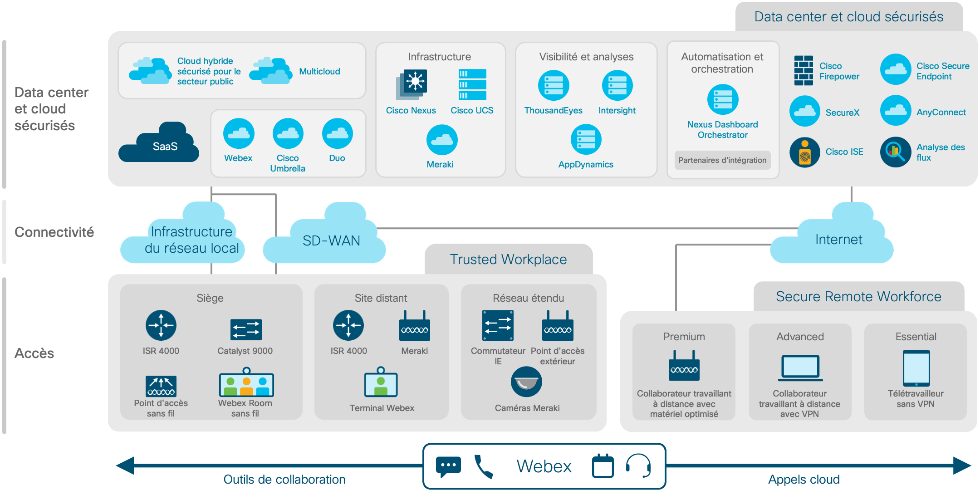Image resolution: width=980 pixels, height=490 pixels.
Task: Click Data center et cloud sécurisés row label
Action: [52, 109]
